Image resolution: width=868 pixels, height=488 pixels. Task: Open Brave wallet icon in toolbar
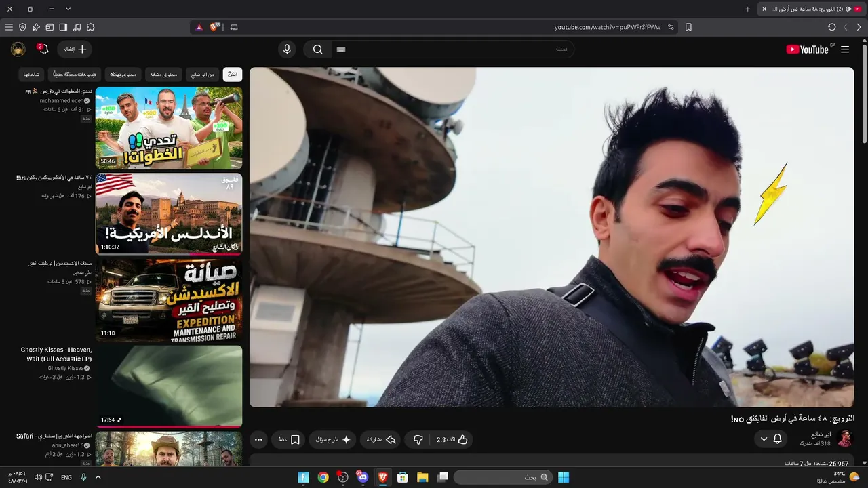tap(50, 27)
